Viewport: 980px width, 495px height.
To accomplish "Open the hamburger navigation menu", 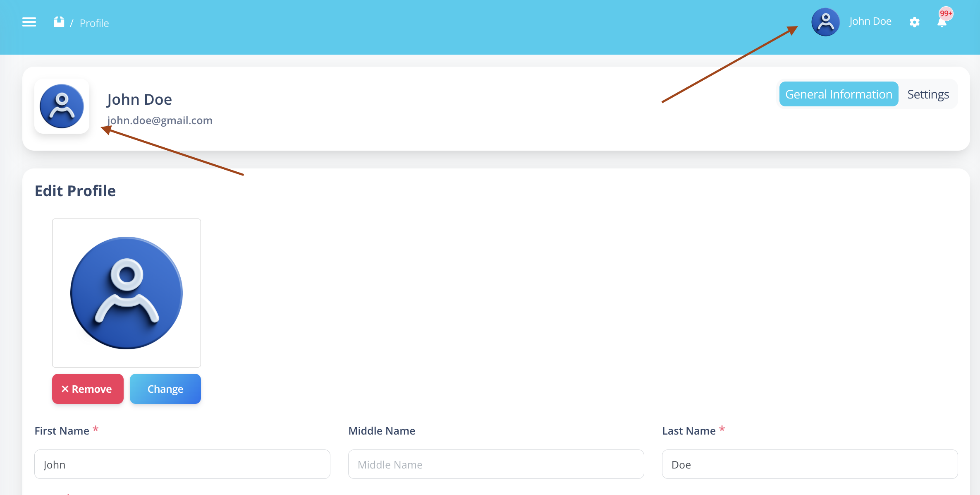I will click(29, 22).
